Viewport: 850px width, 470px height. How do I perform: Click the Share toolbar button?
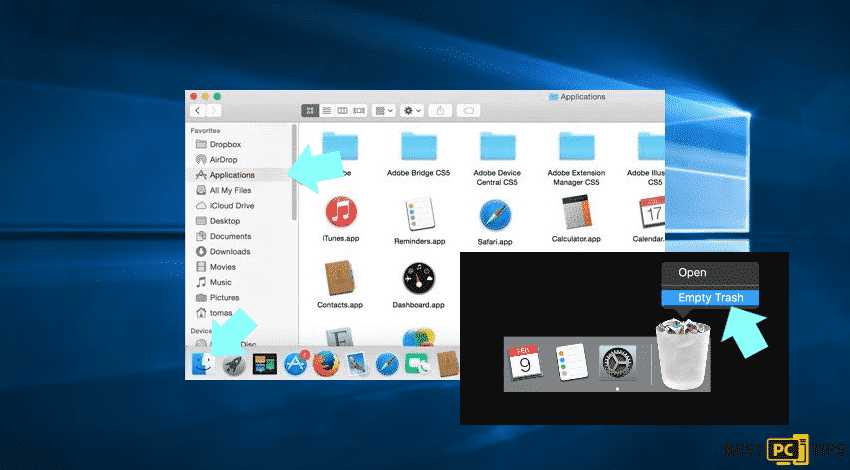coord(440,111)
